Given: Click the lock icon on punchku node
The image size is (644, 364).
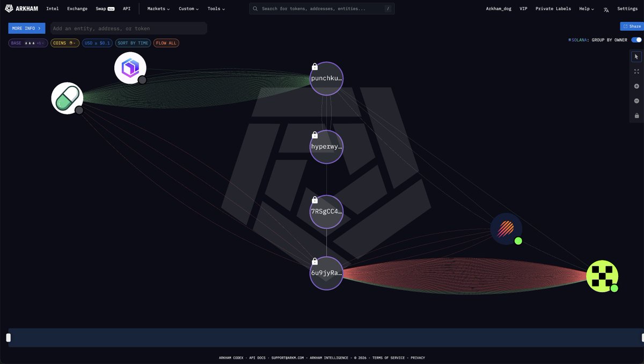Looking at the screenshot, I should coord(315,67).
